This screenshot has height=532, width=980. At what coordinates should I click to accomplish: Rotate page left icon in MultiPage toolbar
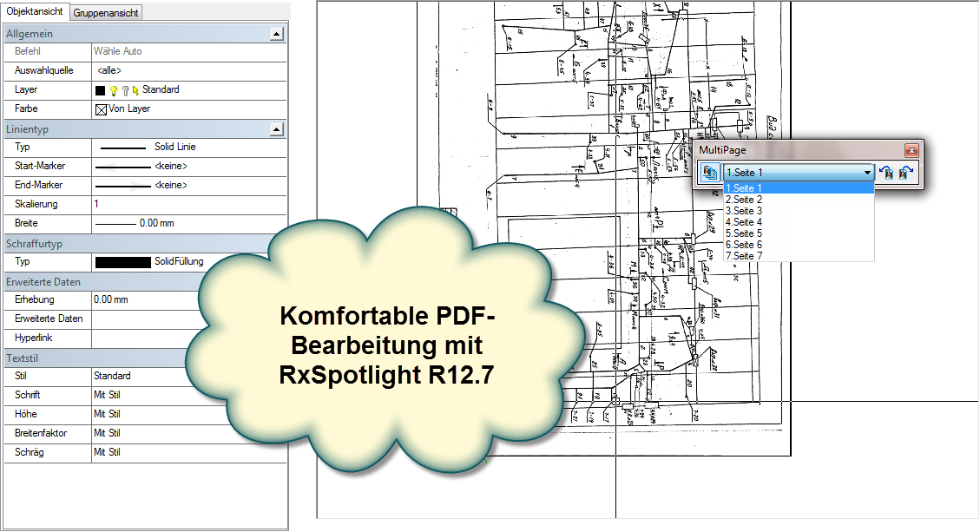point(885,173)
